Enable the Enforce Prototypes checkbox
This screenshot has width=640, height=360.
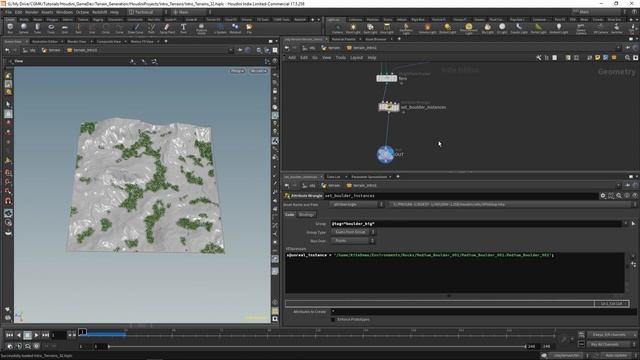pos(333,320)
